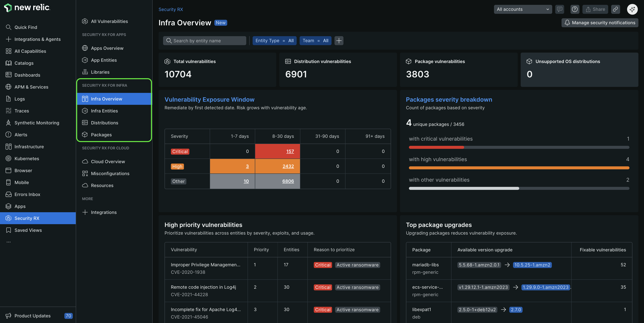Click the three dots sidebar overflow
The image size is (644, 323).
click(9, 242)
